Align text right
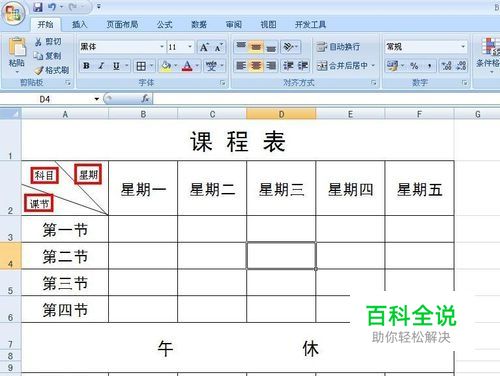Image resolution: width=500 pixels, height=376 pixels. click(x=271, y=66)
